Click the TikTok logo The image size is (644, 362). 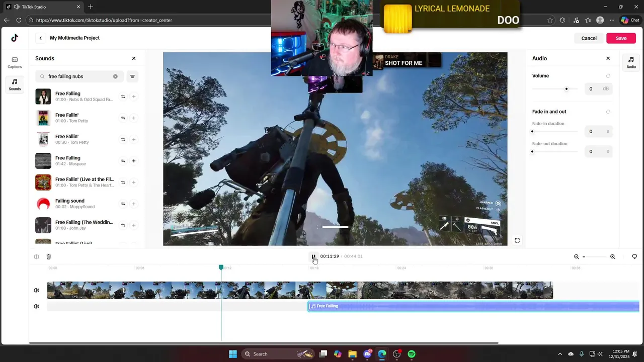[x=15, y=38]
